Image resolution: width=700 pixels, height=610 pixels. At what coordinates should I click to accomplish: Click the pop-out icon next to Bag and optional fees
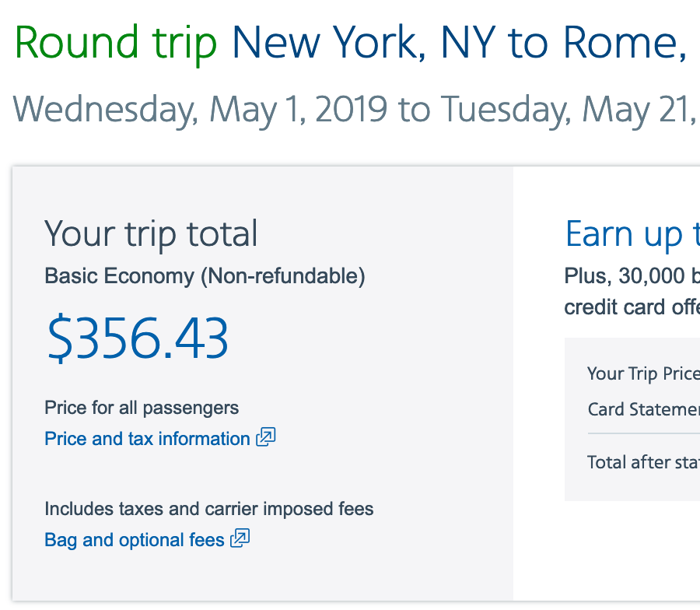240,538
